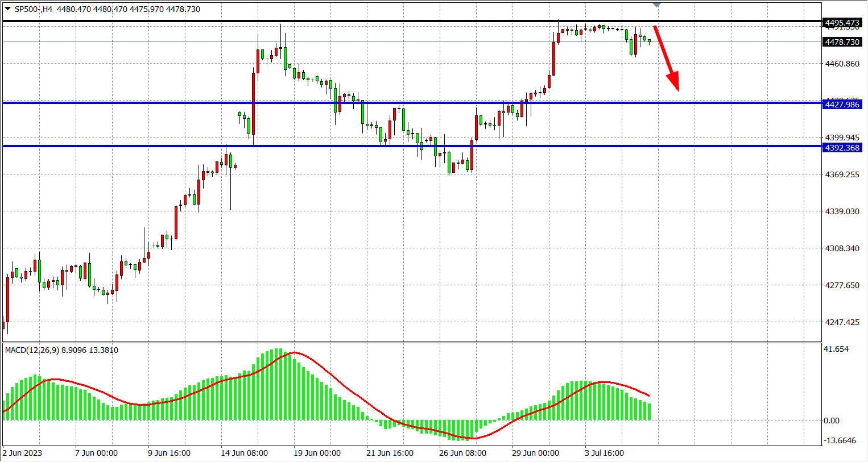Click the current price label 4478.730
868x462 pixels.
[842, 42]
